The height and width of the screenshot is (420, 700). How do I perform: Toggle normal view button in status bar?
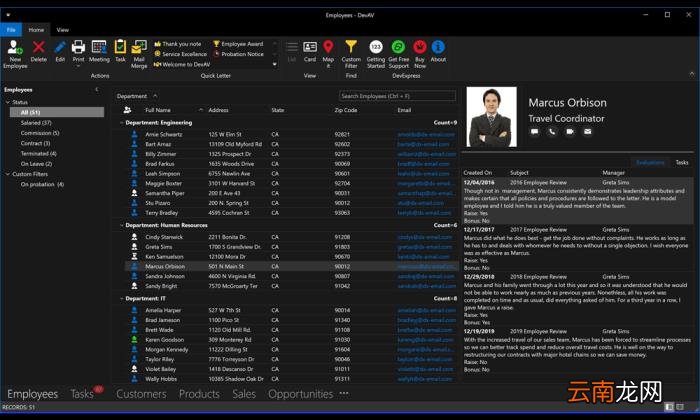[669, 407]
